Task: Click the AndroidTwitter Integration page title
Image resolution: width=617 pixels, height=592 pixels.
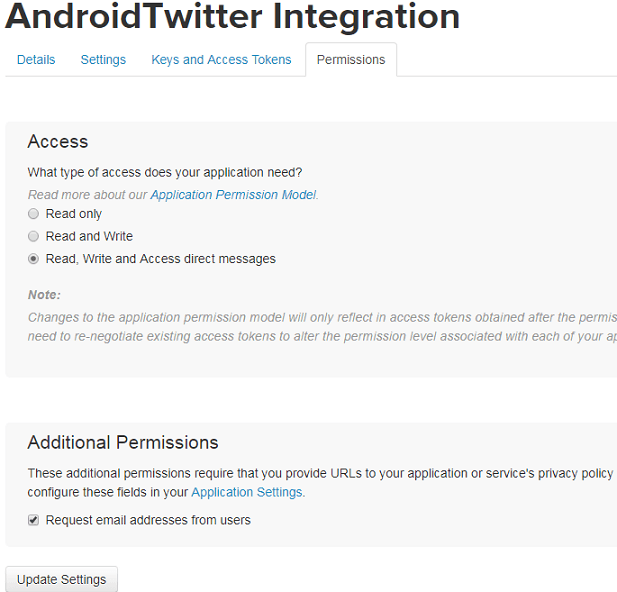Action: (232, 17)
